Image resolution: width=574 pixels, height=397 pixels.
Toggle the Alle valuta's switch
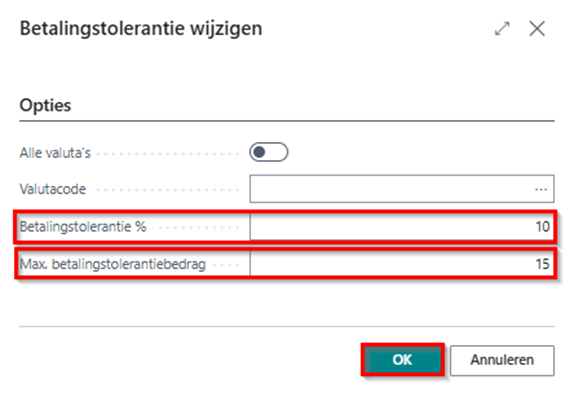click(x=269, y=152)
